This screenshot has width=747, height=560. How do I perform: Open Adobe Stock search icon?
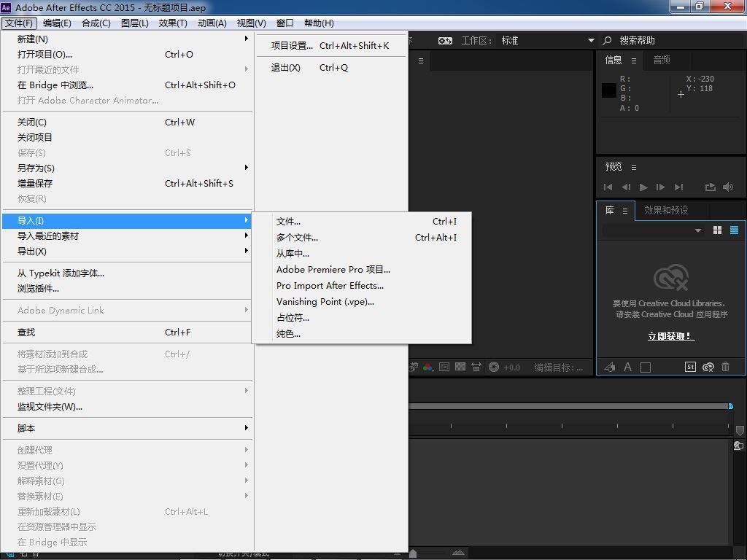(x=690, y=367)
